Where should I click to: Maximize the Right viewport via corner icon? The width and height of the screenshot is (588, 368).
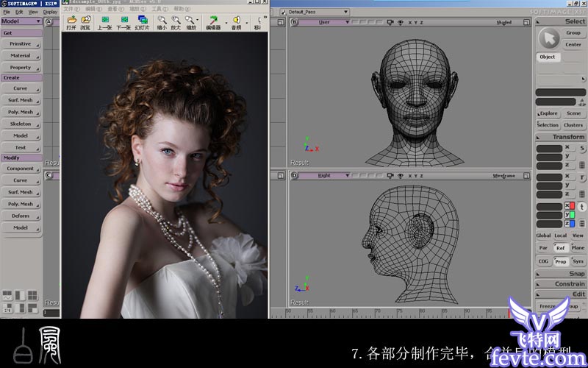point(526,176)
